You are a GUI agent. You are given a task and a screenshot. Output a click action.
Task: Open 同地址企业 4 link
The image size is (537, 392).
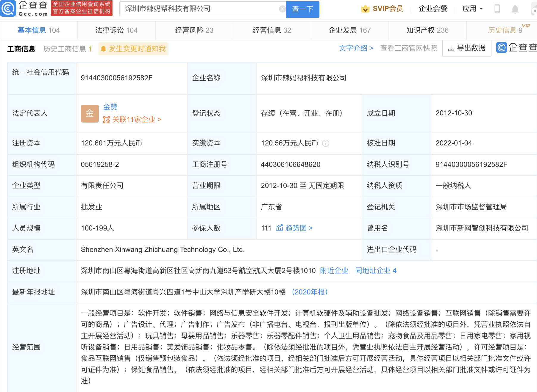point(376,271)
